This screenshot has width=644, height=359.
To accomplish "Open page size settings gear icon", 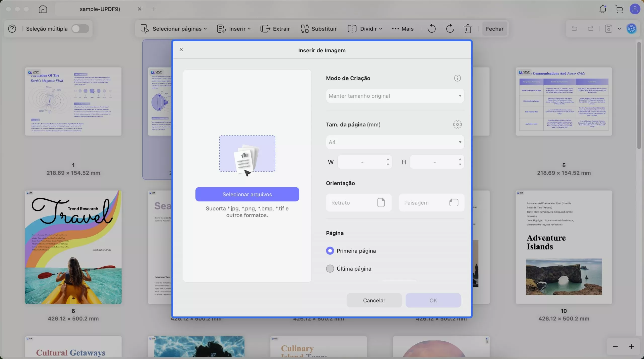I will [x=457, y=124].
